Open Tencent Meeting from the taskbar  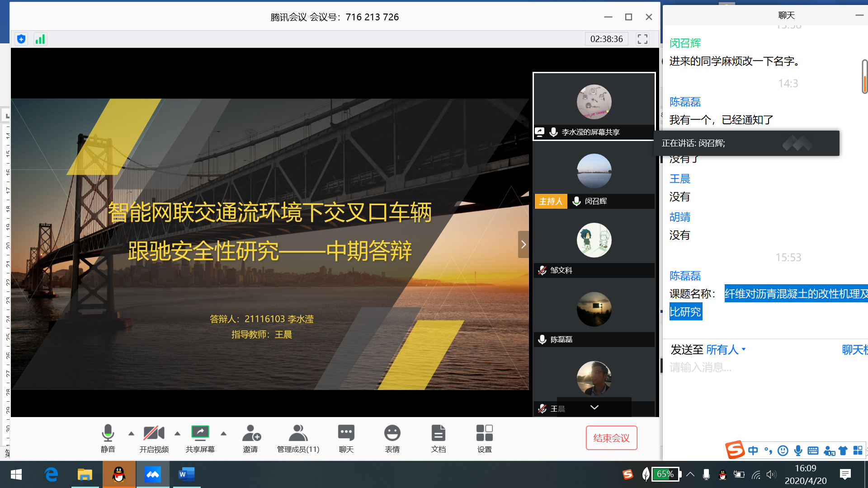click(153, 474)
